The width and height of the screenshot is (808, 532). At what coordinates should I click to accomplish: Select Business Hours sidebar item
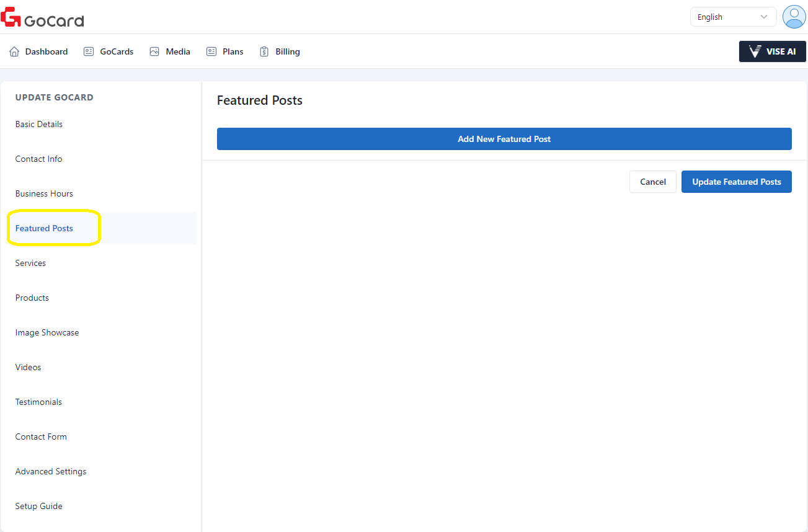coord(44,193)
